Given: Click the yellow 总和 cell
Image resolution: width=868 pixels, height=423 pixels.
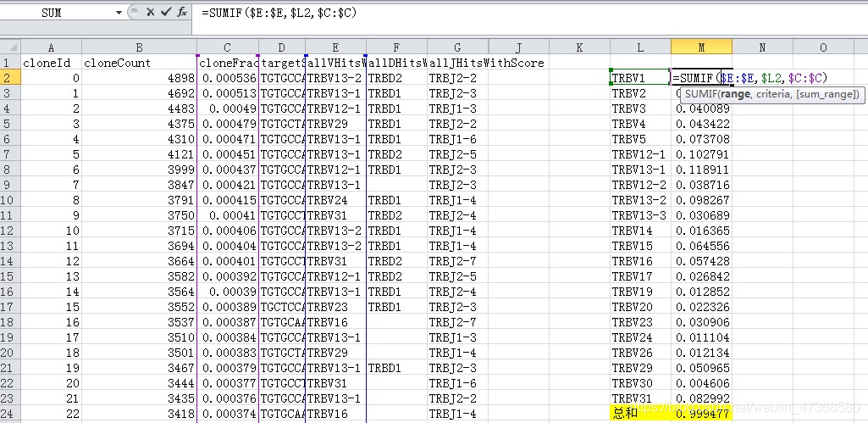Looking at the screenshot, I should tap(640, 414).
